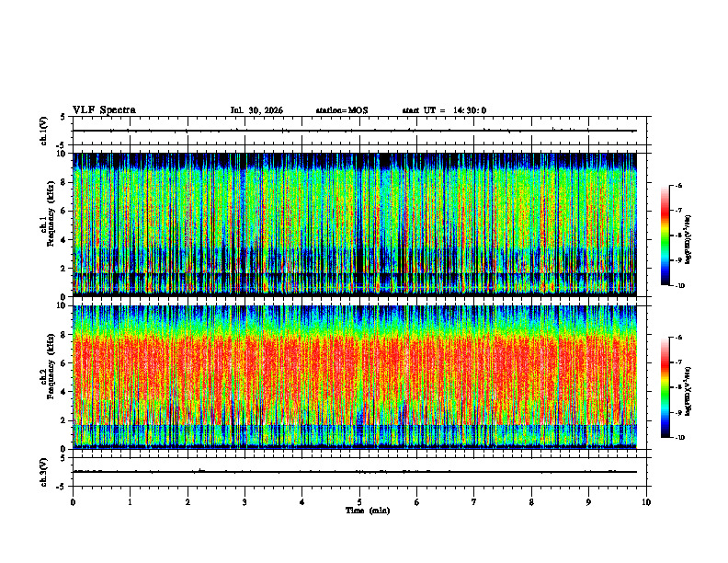Click ch.2 frequency axis '6' tick label

63,363
